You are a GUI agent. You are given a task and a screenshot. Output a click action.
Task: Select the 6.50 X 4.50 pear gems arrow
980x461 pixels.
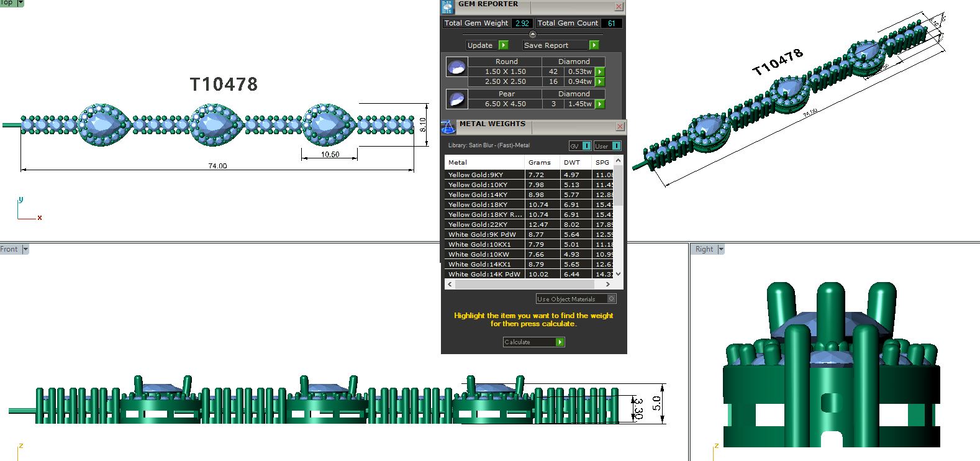coord(600,104)
